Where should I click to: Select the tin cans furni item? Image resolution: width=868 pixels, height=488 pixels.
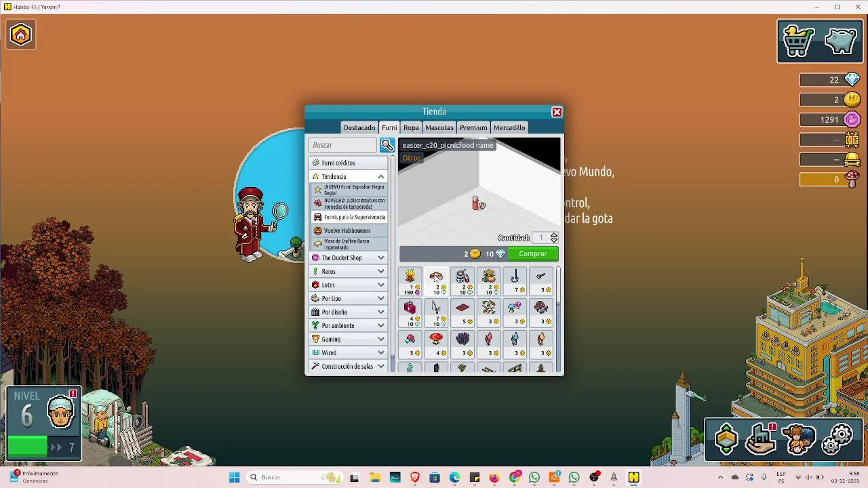pyautogui.click(x=462, y=282)
